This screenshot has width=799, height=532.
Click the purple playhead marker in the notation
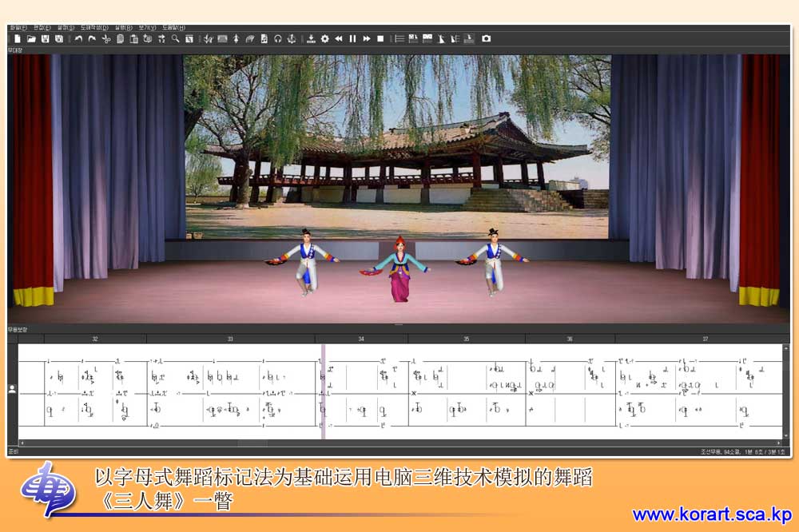[x=323, y=391]
